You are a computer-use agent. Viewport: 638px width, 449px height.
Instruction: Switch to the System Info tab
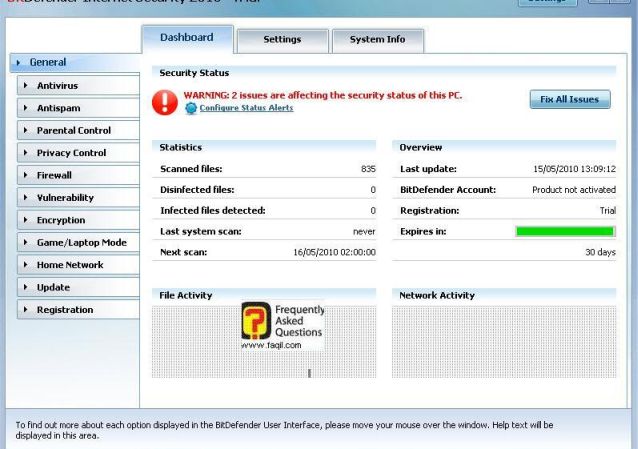pos(378,40)
